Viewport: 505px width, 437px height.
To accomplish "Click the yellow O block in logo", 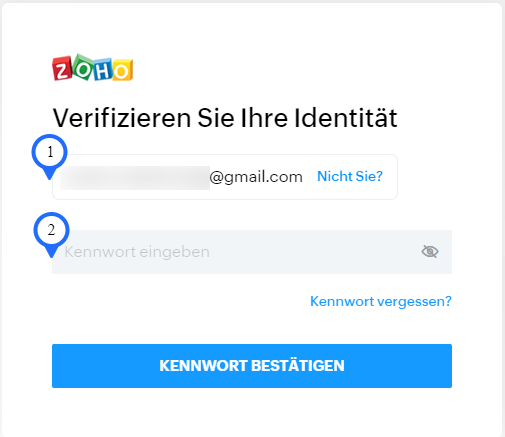I will pyautogui.click(x=122, y=70).
